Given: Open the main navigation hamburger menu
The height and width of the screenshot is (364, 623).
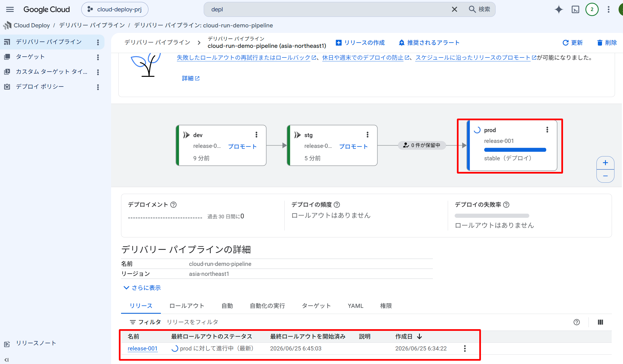Looking at the screenshot, I should [x=10, y=9].
